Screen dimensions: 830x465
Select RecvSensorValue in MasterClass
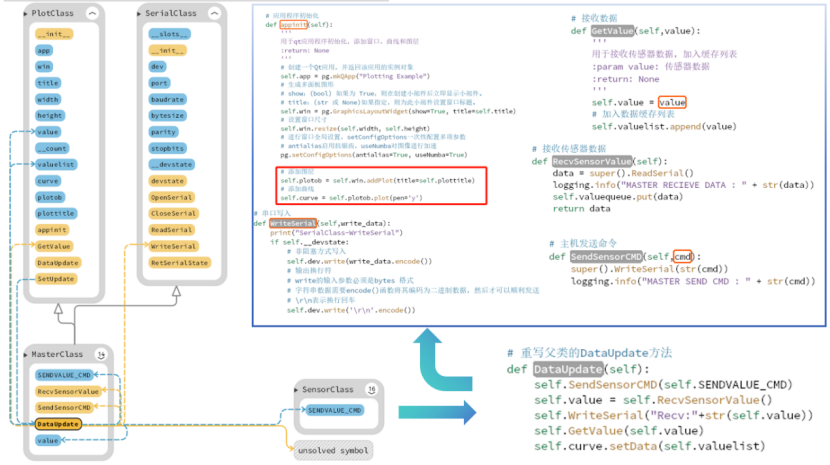[67, 391]
